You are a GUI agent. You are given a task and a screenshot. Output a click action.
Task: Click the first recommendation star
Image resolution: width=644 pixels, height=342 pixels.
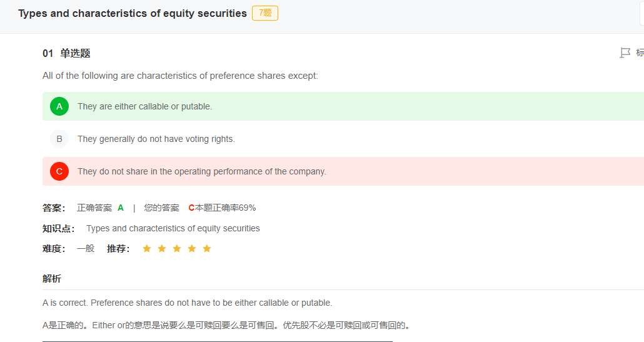[147, 248]
